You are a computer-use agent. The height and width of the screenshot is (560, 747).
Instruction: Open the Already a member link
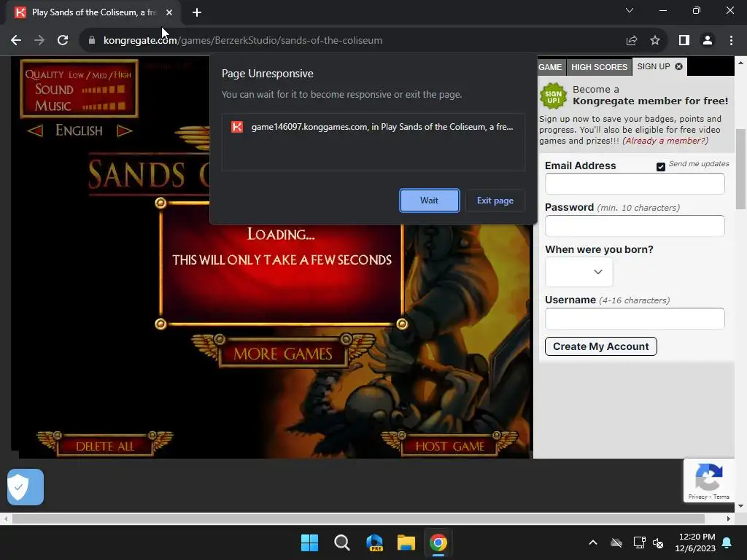pos(665,141)
